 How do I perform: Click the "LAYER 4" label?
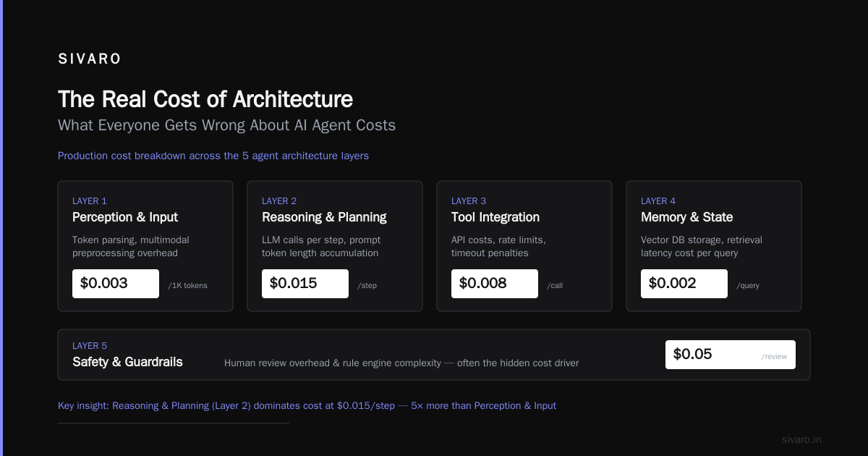tap(658, 201)
